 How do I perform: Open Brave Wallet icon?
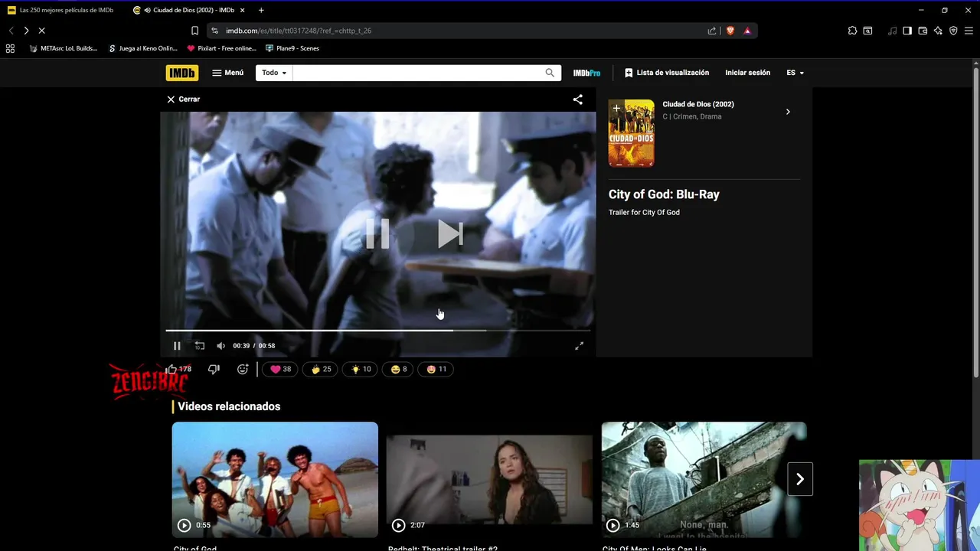[923, 31]
